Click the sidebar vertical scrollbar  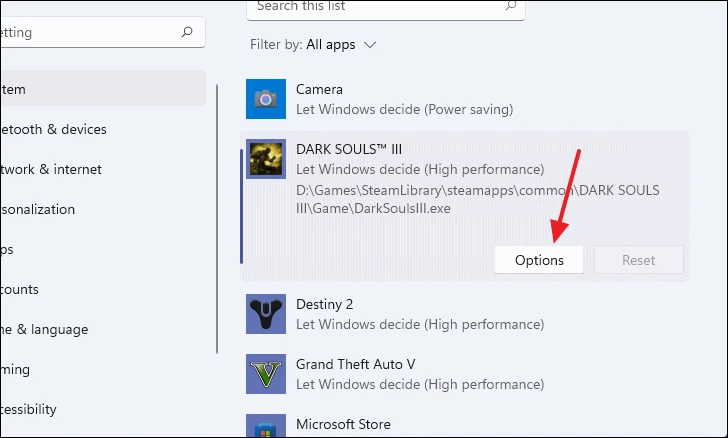(217, 219)
